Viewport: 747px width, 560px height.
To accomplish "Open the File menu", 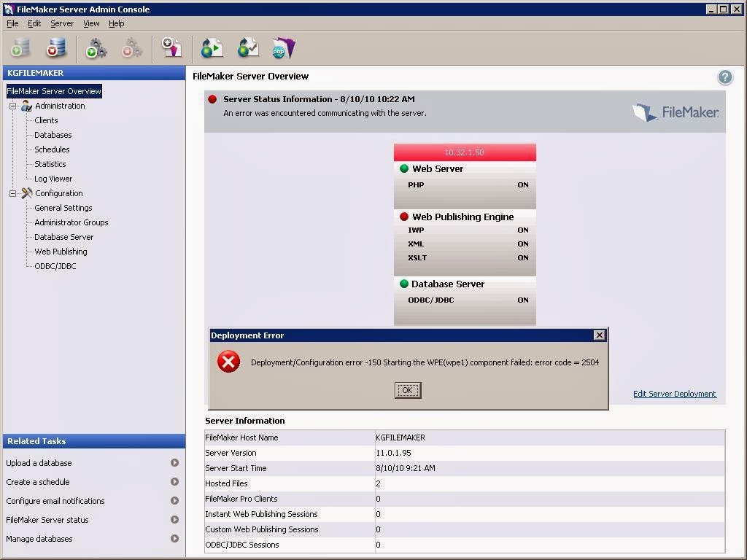I will 12,23.
